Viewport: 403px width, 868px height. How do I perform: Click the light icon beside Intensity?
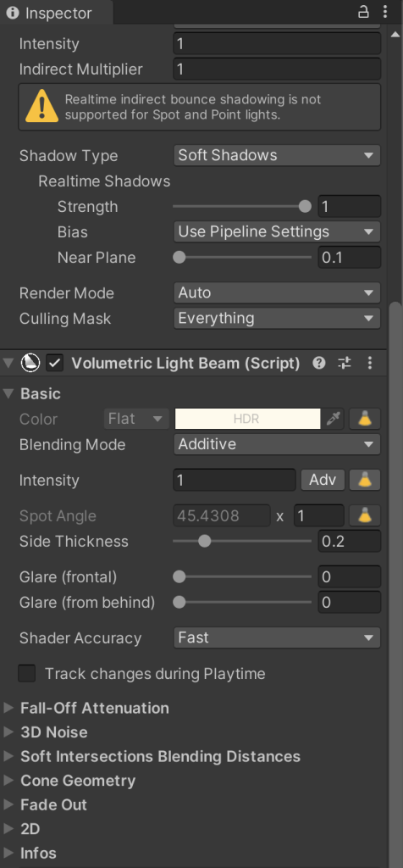(x=364, y=480)
